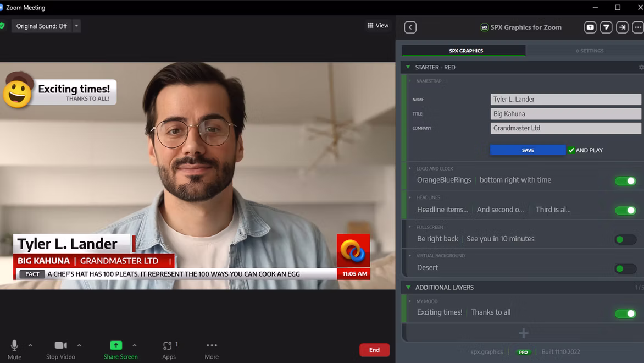644x363 pixels.
Task: Collapse the STARTER - RED section
Action: (x=408, y=67)
